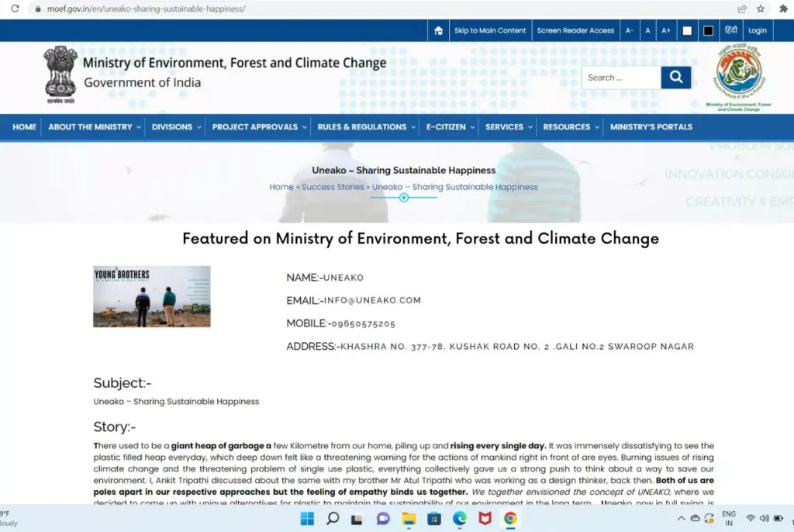Expand the E-CITIZEN menu
The height and width of the screenshot is (532, 794).
[451, 127]
